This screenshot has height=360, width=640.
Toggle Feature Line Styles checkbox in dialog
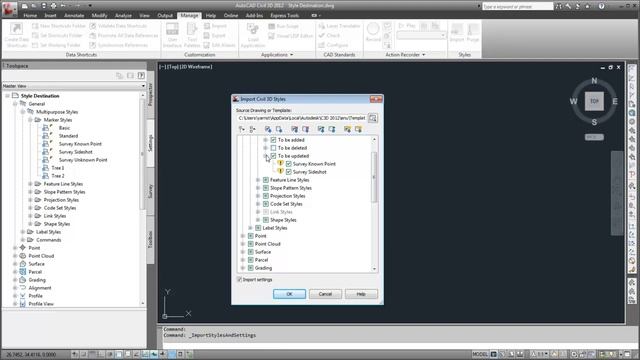(266, 180)
